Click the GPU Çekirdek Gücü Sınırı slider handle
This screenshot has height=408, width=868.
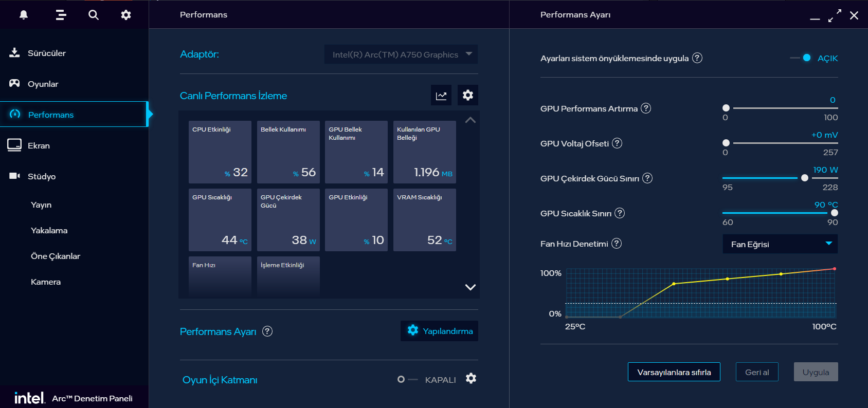coord(805,178)
